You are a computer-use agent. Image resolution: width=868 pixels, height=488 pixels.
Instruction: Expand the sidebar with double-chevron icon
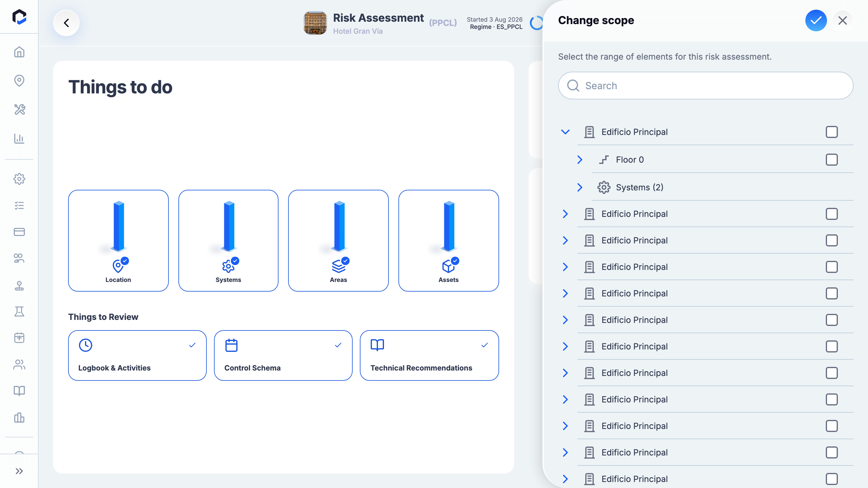coord(19,471)
